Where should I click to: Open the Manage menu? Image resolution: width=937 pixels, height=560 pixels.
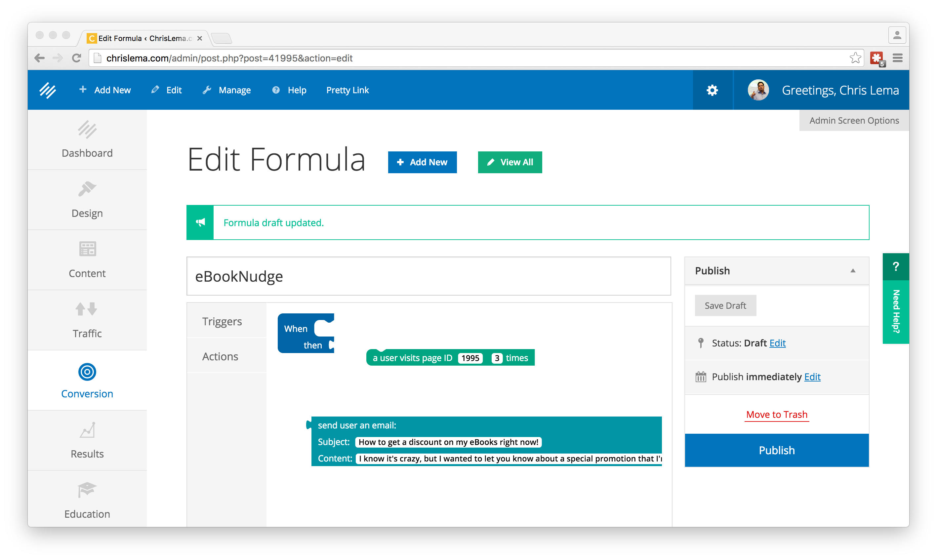(227, 90)
